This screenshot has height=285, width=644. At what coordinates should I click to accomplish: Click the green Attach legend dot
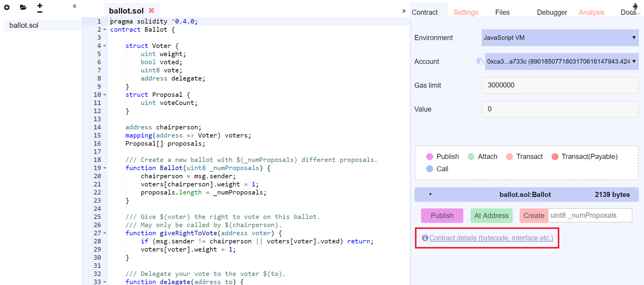pos(471,157)
